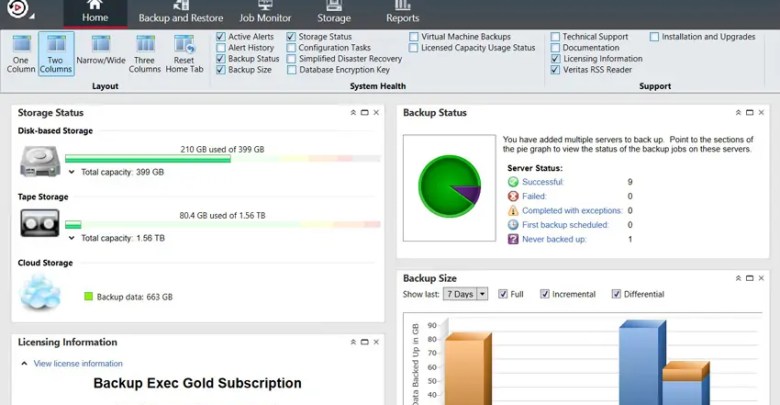Click the Never backed up question icon
The width and height of the screenshot is (780, 405).
513,239
